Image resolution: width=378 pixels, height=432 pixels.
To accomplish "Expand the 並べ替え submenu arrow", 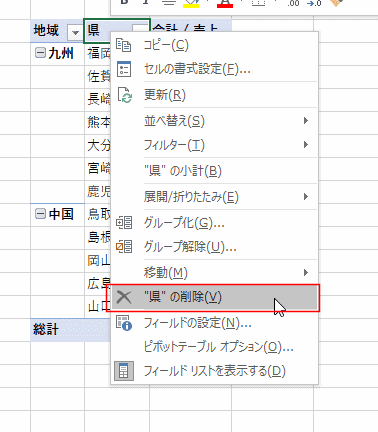I will [306, 120].
